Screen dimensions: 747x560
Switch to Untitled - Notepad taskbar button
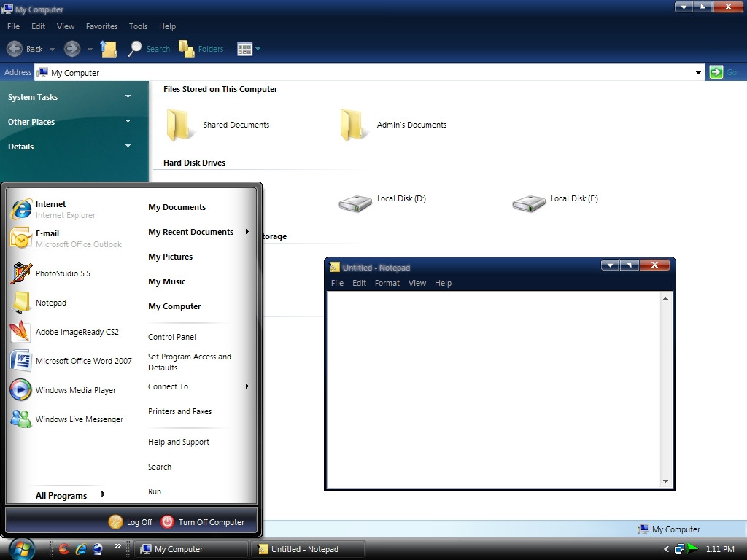click(308, 549)
